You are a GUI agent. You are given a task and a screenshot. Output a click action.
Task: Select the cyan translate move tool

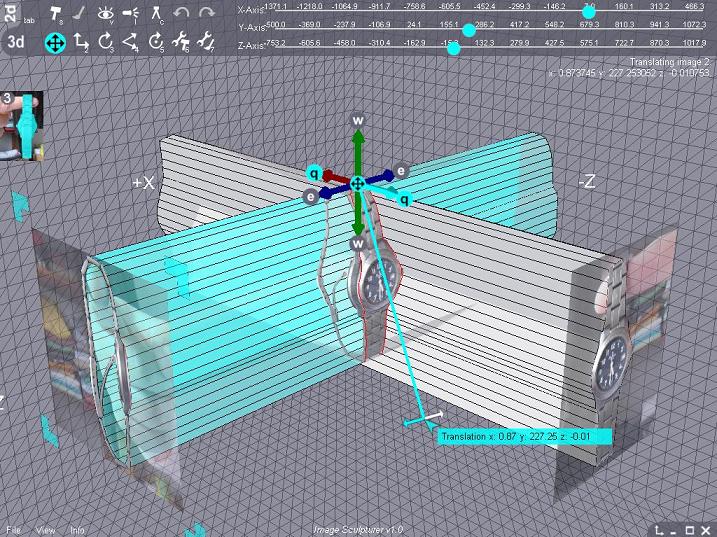[55, 42]
